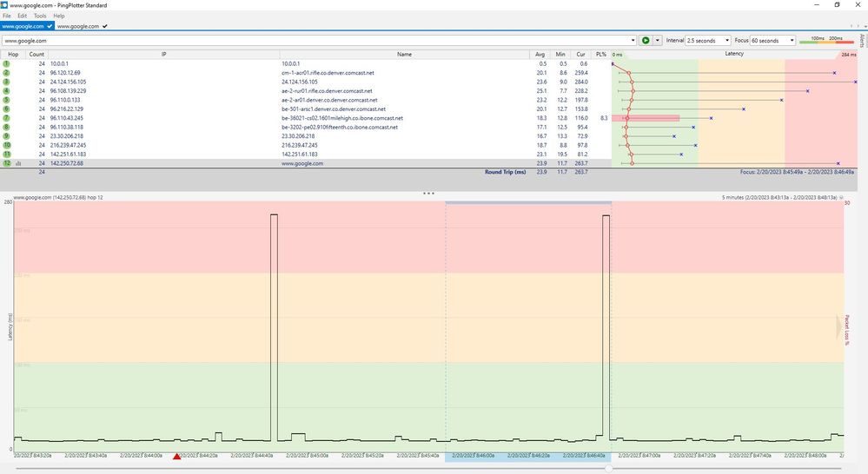868x474 pixels.
Task: Click hostname be-501-arsc1.denver.co.denver.comcast.net
Action: point(334,109)
